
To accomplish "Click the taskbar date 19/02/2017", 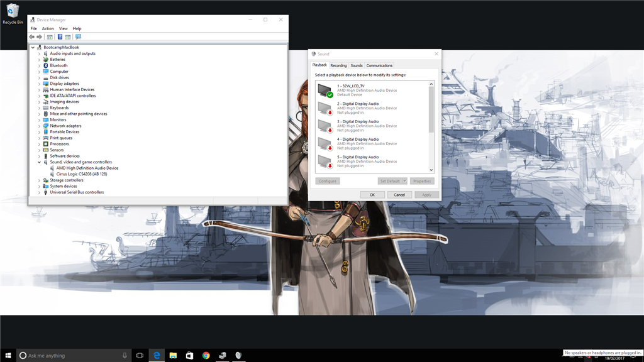I will coord(614,359).
